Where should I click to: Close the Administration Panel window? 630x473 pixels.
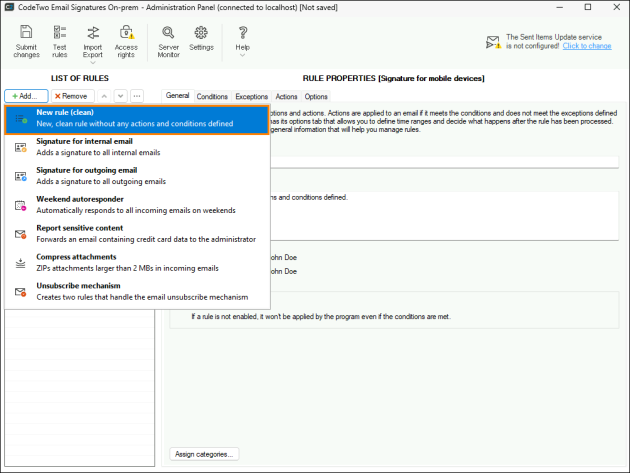click(617, 7)
